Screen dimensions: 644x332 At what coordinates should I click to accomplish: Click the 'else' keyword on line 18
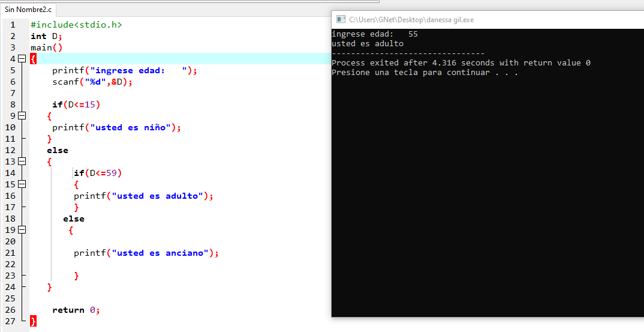pyautogui.click(x=74, y=219)
